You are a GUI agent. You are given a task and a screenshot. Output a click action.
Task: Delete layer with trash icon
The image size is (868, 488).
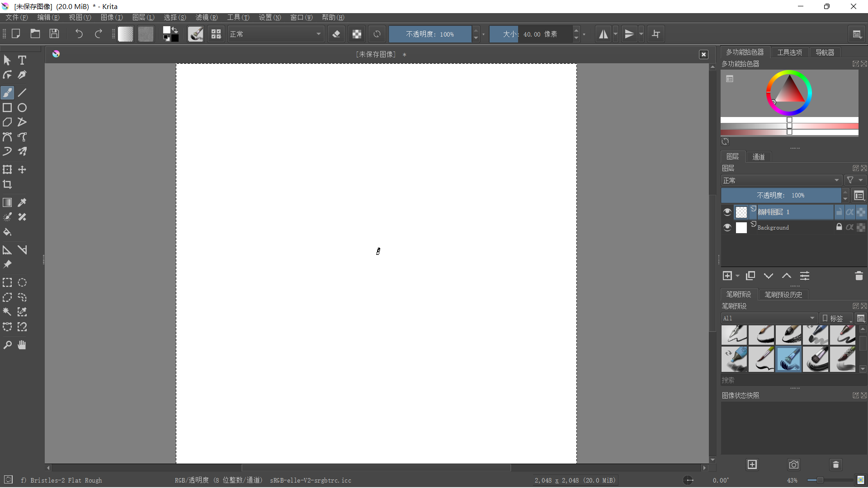pos(859,276)
